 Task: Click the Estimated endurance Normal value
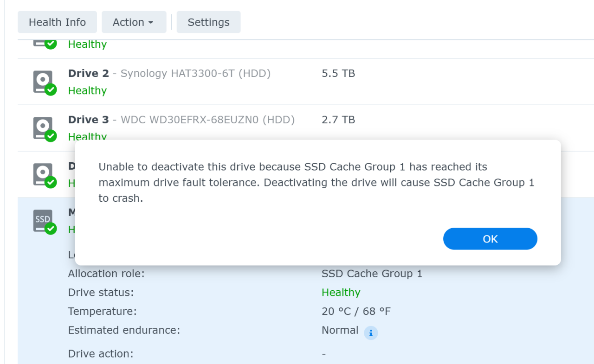340,330
